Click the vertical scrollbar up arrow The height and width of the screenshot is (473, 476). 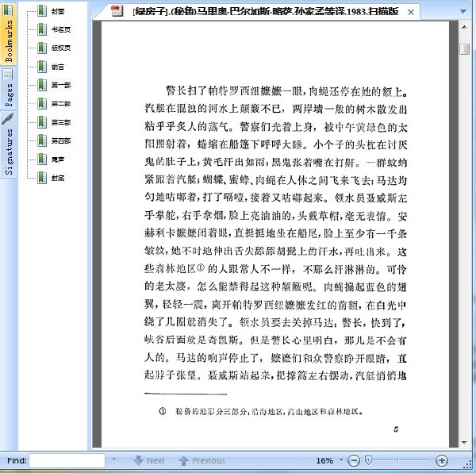pos(464,27)
